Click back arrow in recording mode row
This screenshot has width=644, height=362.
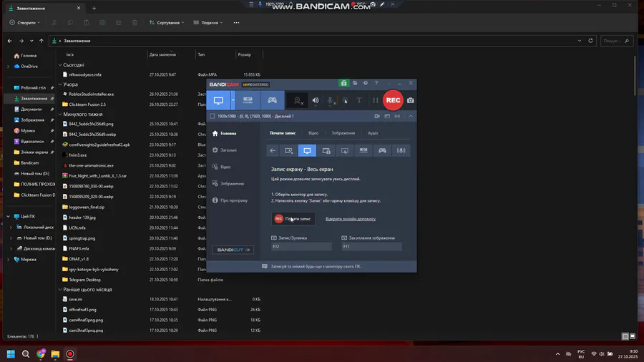coord(273,151)
